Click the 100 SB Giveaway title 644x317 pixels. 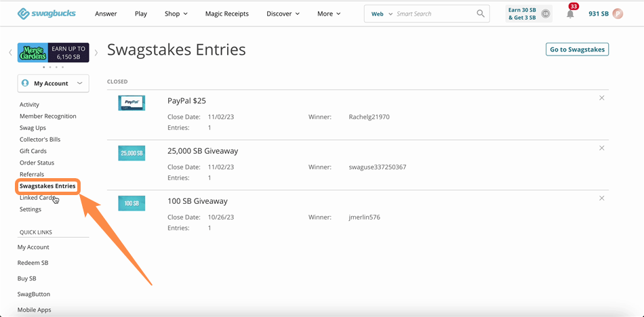pyautogui.click(x=197, y=201)
